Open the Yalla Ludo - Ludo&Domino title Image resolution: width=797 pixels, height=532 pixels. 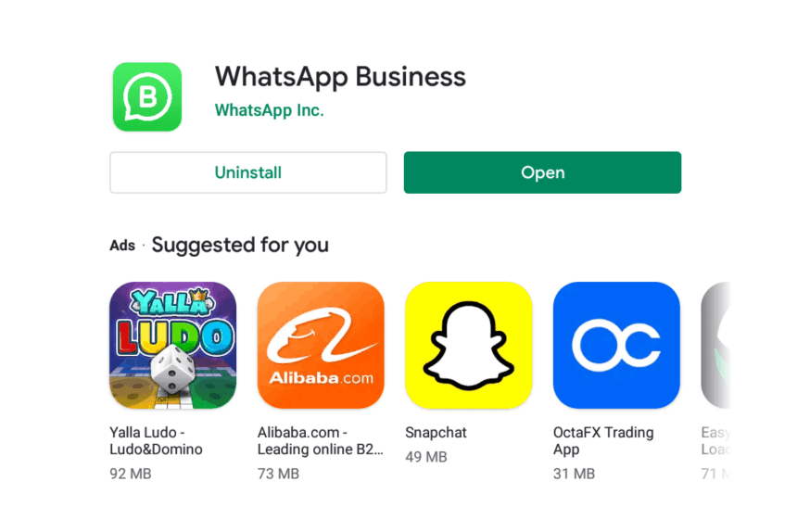[x=156, y=440]
